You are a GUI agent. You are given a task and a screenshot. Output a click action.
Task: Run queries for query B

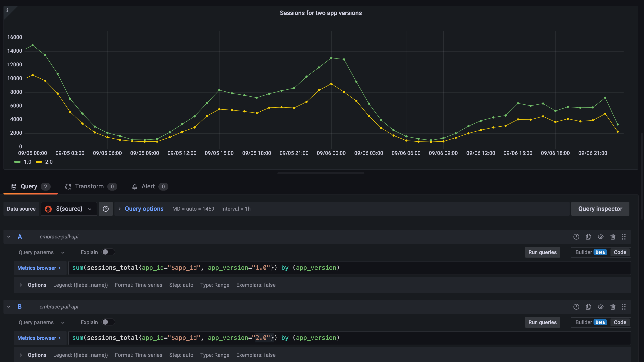(x=542, y=322)
